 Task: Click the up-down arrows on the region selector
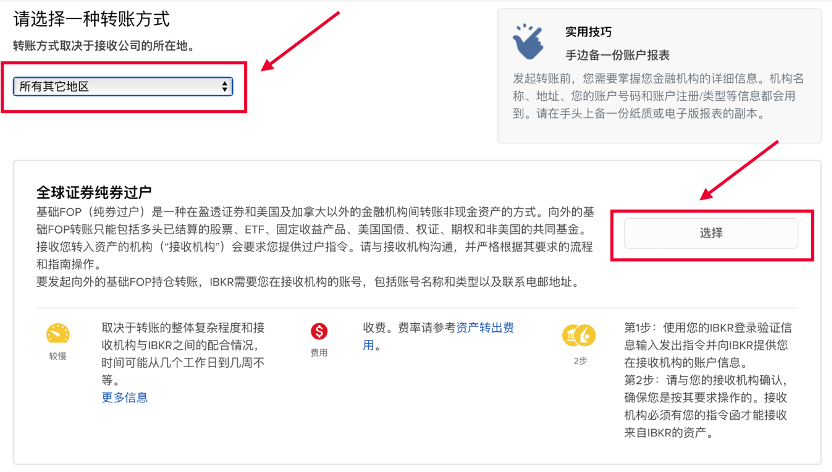click(225, 86)
